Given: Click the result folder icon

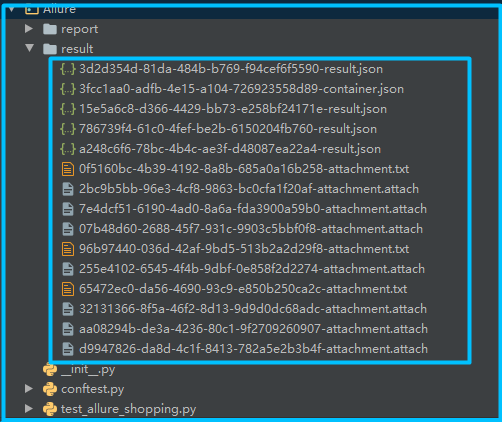Looking at the screenshot, I should coord(50,49).
